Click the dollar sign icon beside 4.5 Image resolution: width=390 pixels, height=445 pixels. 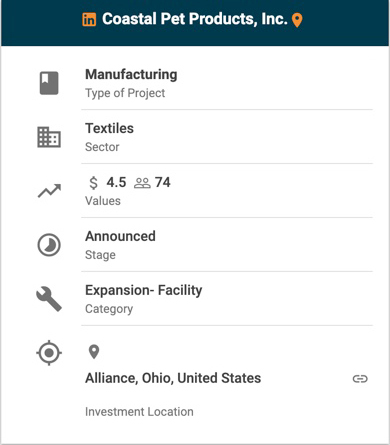click(x=94, y=183)
